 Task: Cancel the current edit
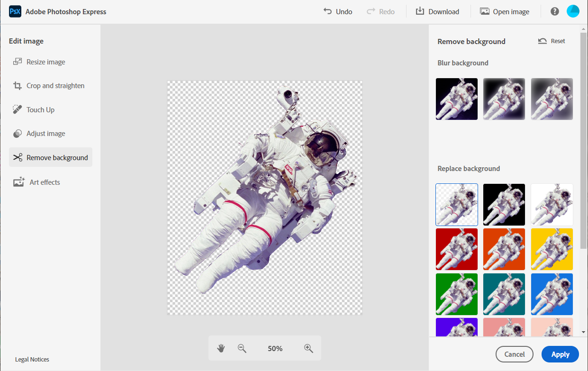pos(514,354)
